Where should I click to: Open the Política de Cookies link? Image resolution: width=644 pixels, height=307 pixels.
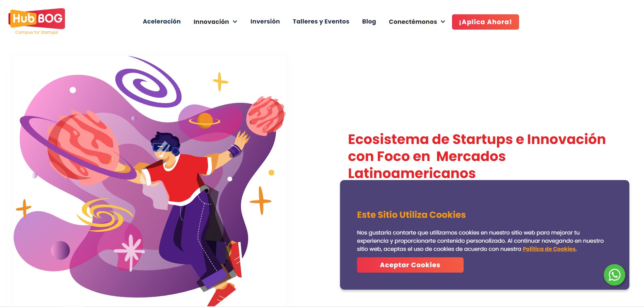pyautogui.click(x=549, y=249)
